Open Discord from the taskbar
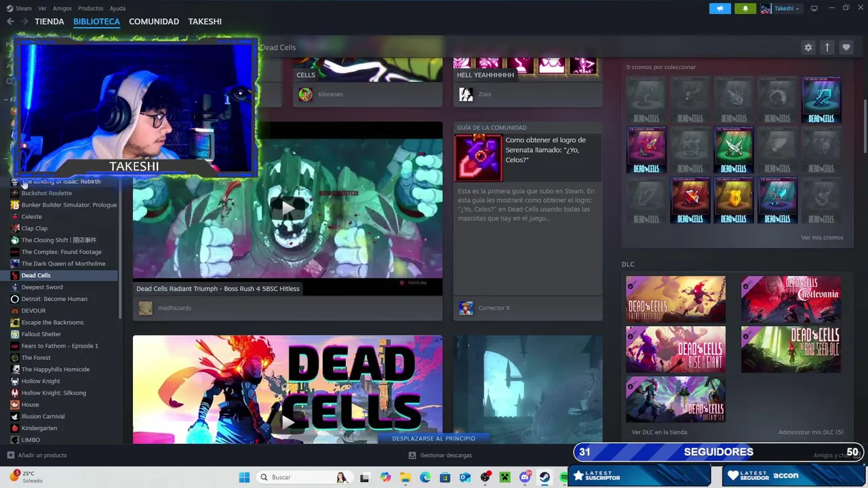Viewport: 868px width, 488px height. pos(525,477)
